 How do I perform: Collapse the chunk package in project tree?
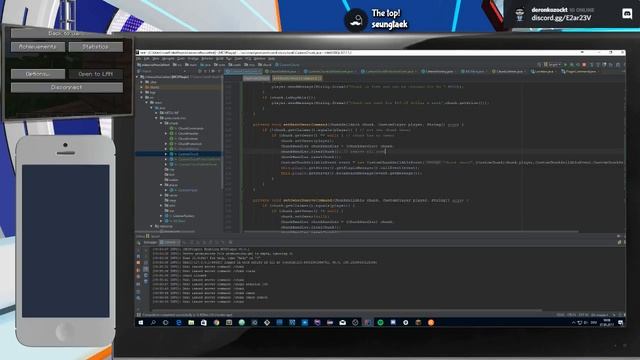pos(161,123)
